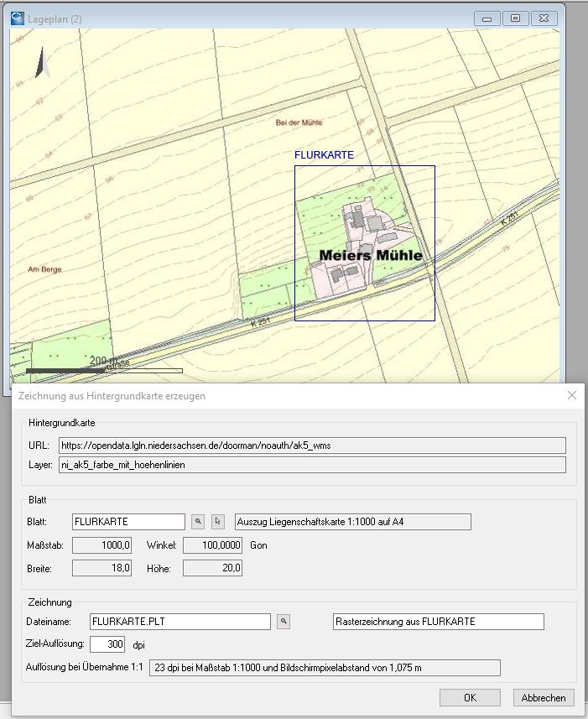The height and width of the screenshot is (719, 588).
Task: Click the Am Berge map label
Action: (x=44, y=269)
